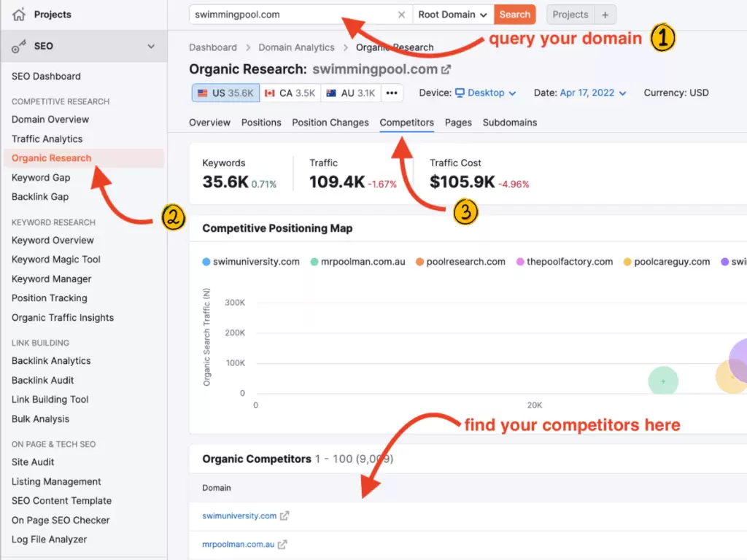Click the desktop device icon
Viewport: 747px width, 560px height.
[x=460, y=93]
